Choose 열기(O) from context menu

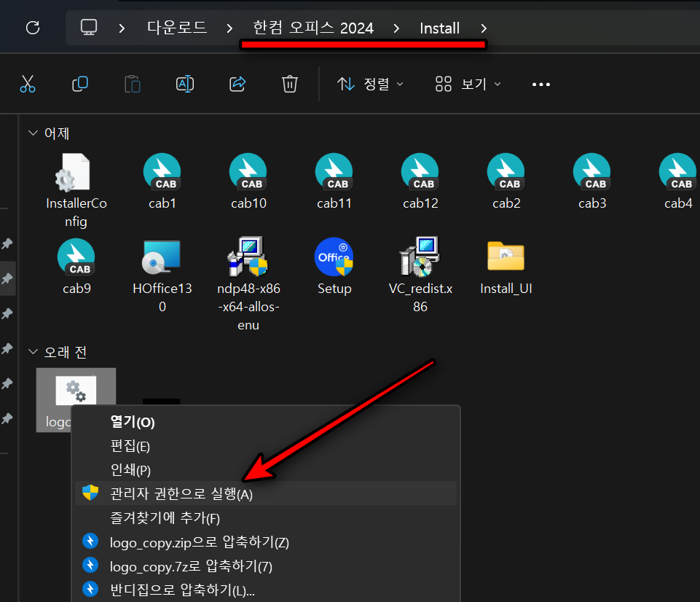(x=266, y=422)
